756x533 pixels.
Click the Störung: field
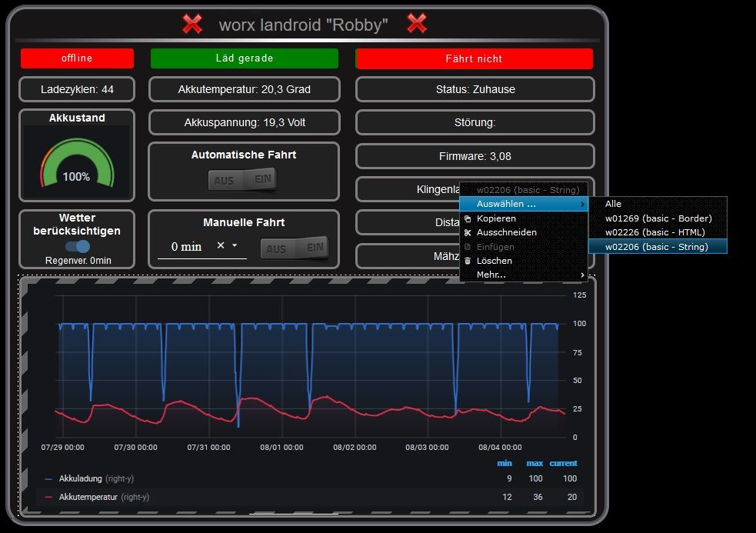click(475, 122)
